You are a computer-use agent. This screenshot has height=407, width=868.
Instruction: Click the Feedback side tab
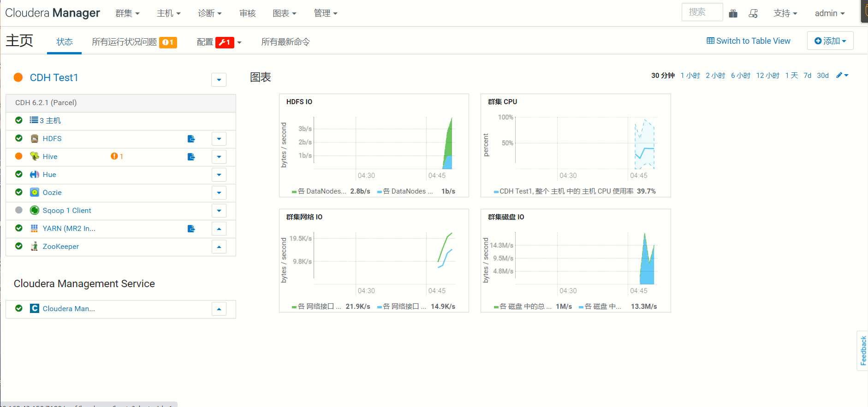[x=863, y=350]
